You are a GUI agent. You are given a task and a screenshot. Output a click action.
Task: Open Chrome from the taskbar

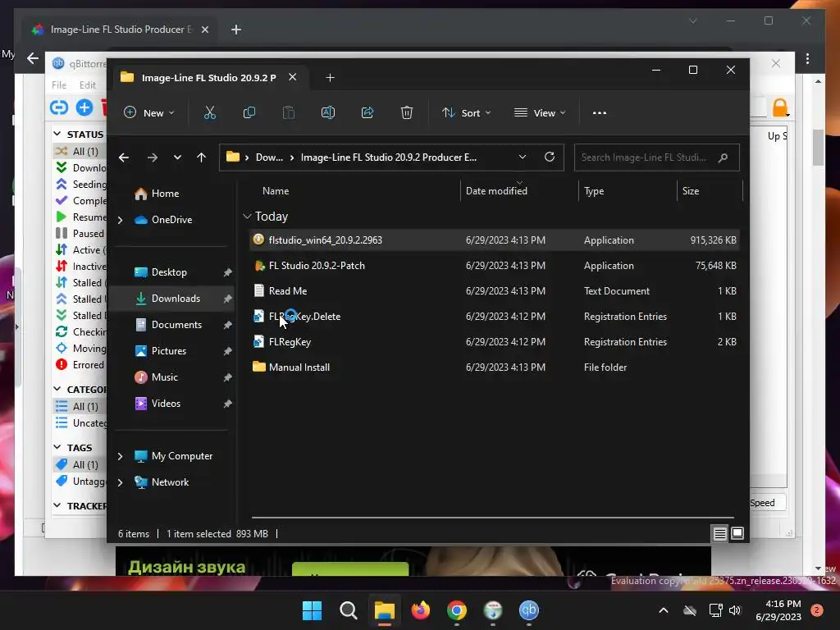(457, 610)
